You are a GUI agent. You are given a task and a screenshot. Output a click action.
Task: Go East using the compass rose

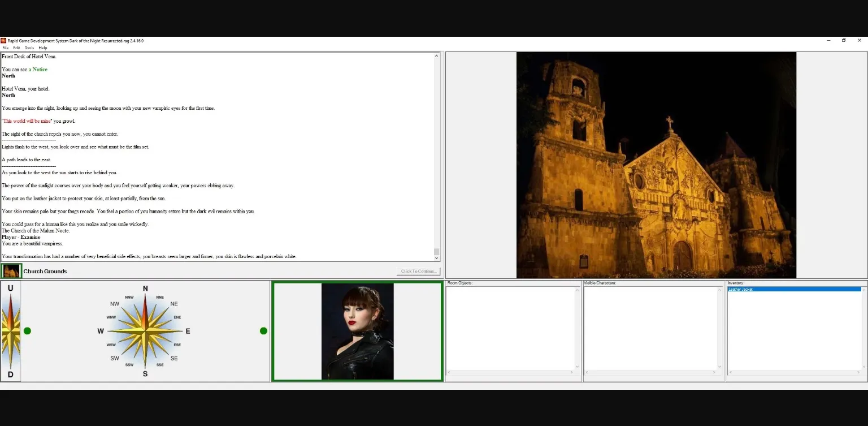[x=188, y=331]
